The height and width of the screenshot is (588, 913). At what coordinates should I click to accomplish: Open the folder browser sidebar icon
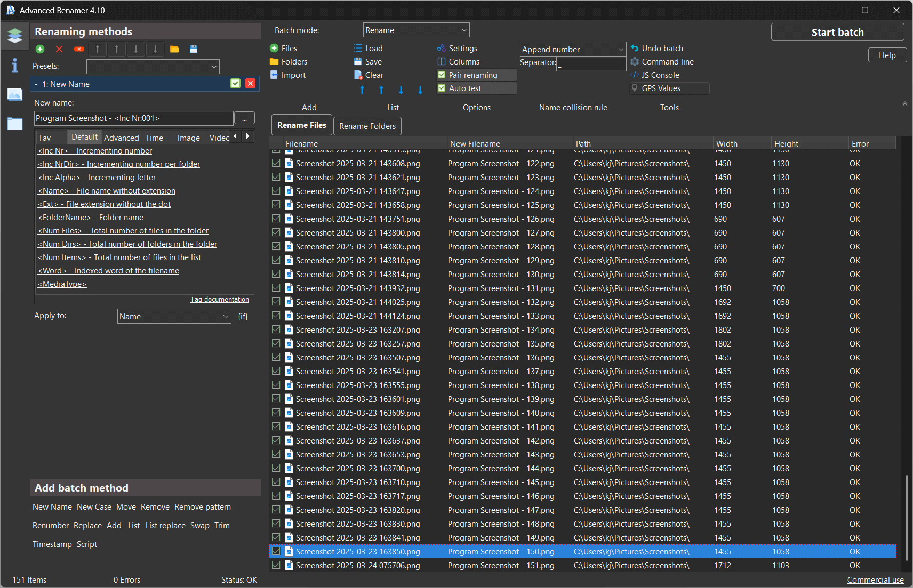coord(15,124)
